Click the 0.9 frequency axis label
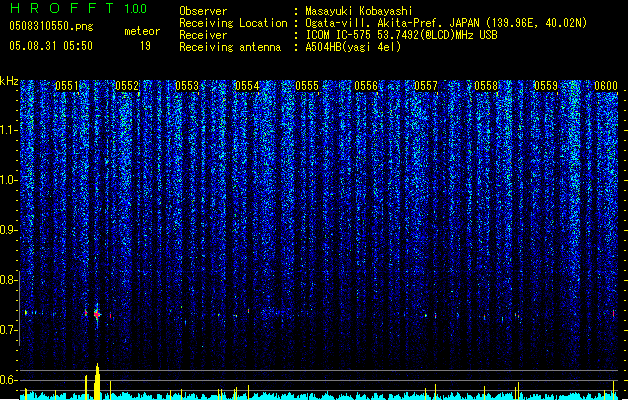Image resolution: width=629 pixels, height=400 pixels. point(8,230)
